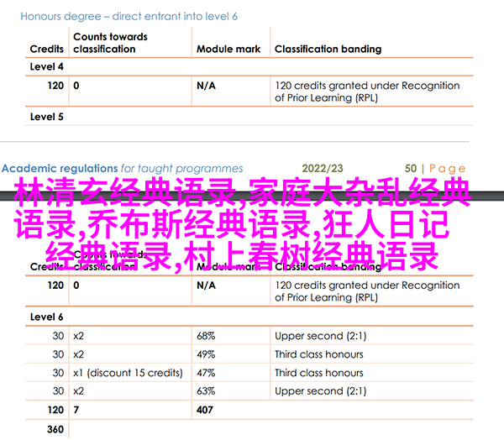Click the '7' total weighting cell
Viewport: 504px width, 440px height.
tap(76, 410)
